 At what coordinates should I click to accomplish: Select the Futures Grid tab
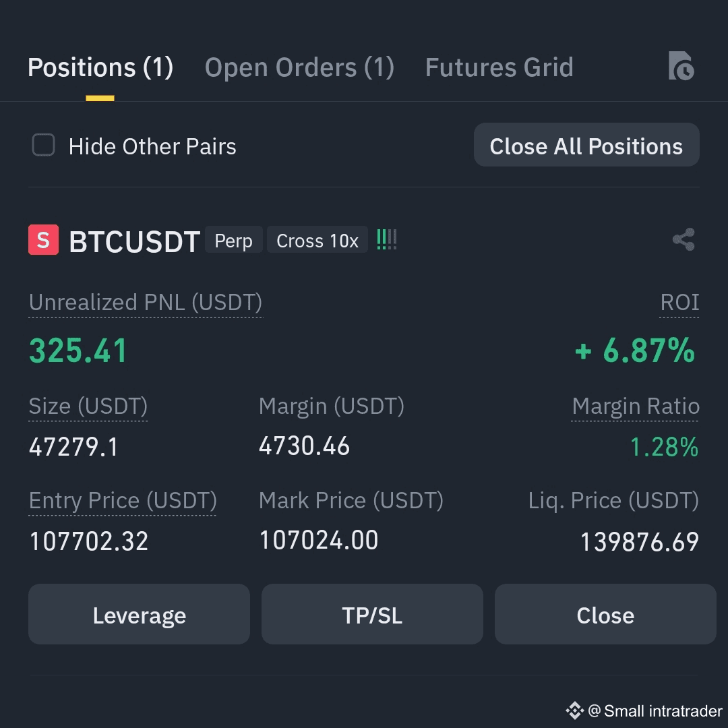pos(499,67)
